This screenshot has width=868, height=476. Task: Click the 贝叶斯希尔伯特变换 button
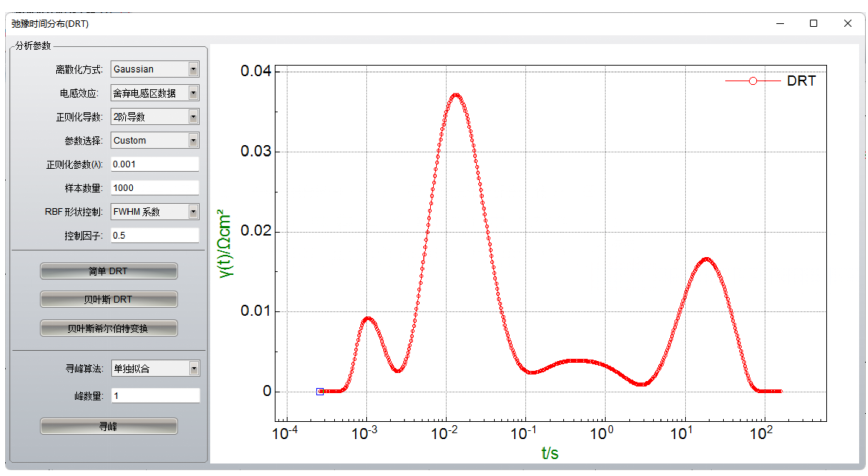click(x=108, y=328)
